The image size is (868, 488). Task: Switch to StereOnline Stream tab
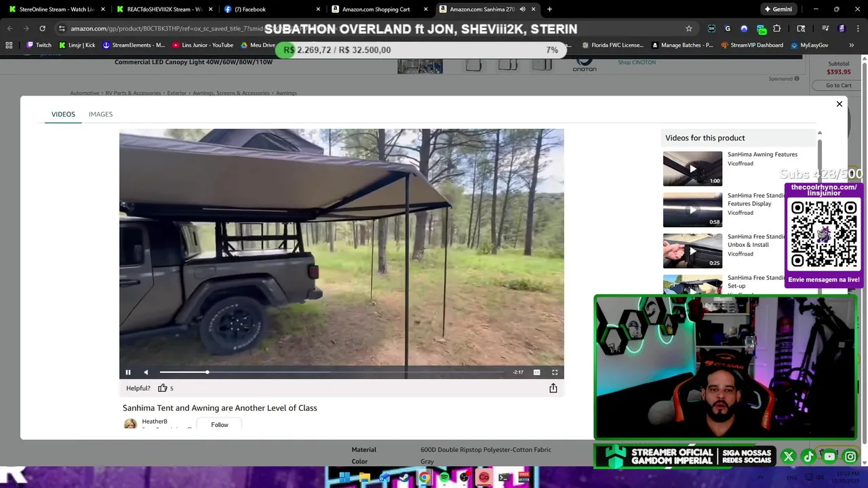point(57,9)
